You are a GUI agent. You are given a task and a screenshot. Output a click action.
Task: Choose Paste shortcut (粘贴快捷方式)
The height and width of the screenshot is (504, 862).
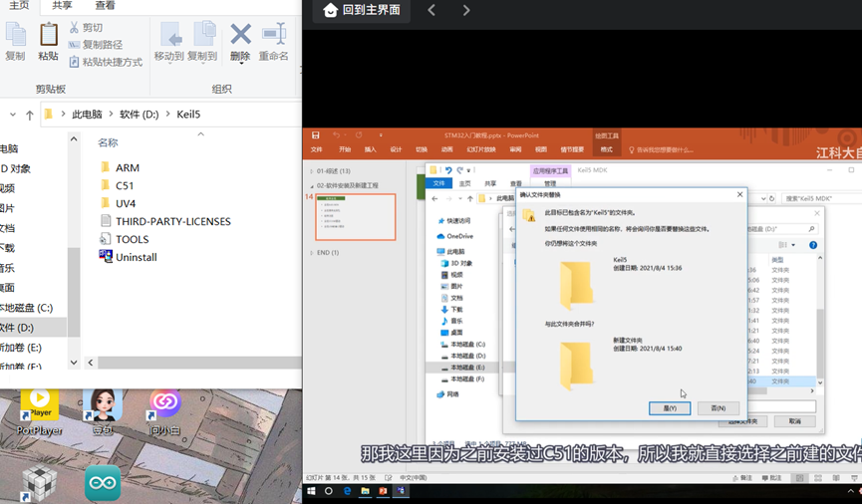(x=106, y=62)
